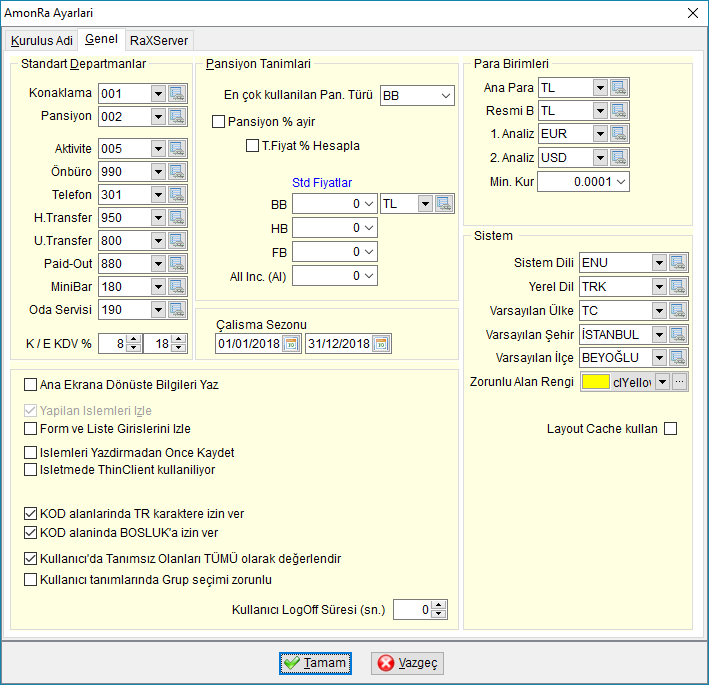The width and height of the screenshot is (709, 685).
Task: Open lookup icon beside MiniBar field
Action: click(x=177, y=287)
